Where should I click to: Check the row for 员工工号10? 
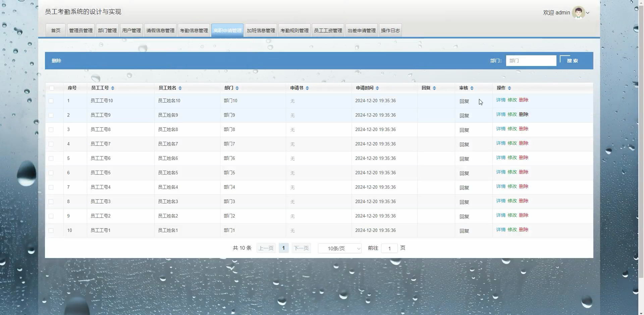[x=51, y=101]
